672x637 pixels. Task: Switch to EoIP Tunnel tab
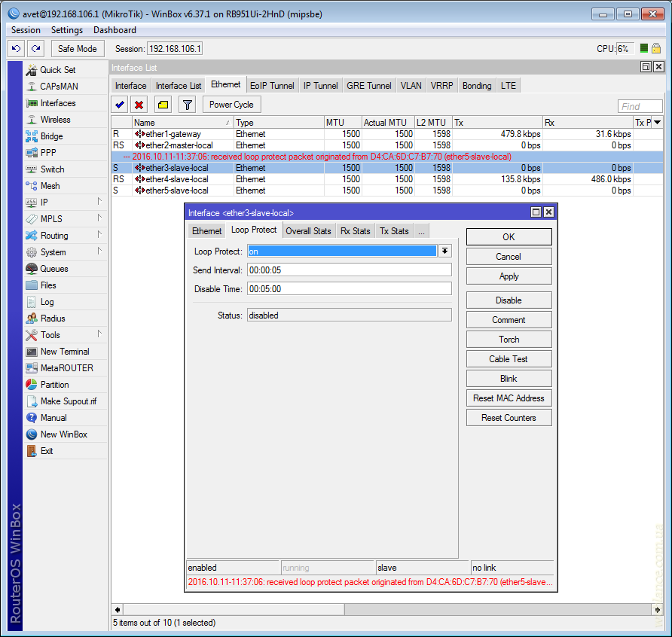point(272,86)
